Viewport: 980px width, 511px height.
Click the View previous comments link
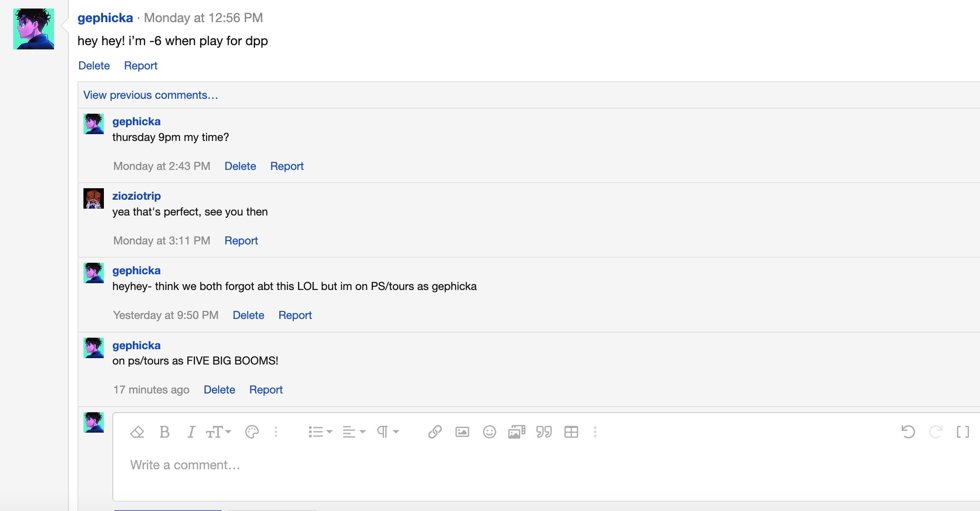(151, 95)
